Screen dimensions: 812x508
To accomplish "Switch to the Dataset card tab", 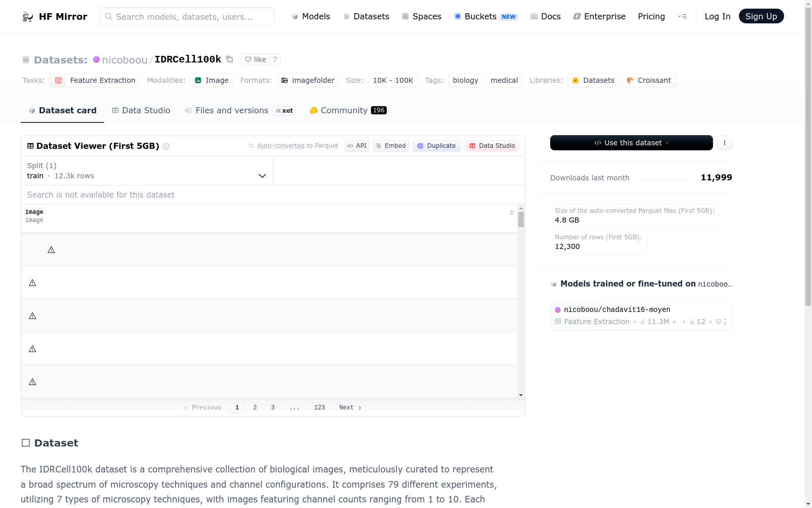I will click(62, 110).
